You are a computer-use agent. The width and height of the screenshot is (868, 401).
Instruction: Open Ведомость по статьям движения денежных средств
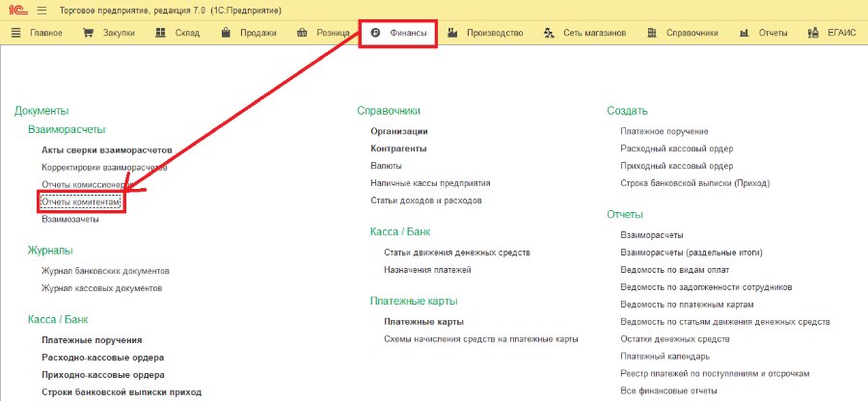click(x=725, y=321)
